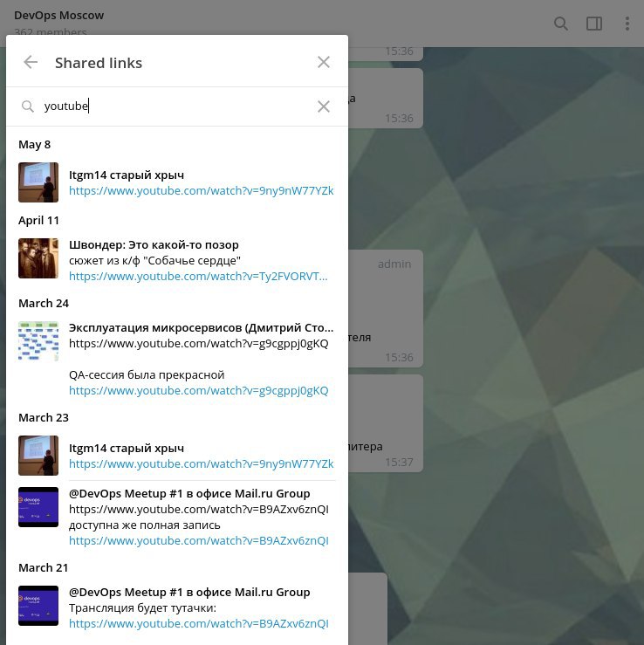Click the 'March 24' date header
This screenshot has width=644, height=645.
(x=44, y=304)
